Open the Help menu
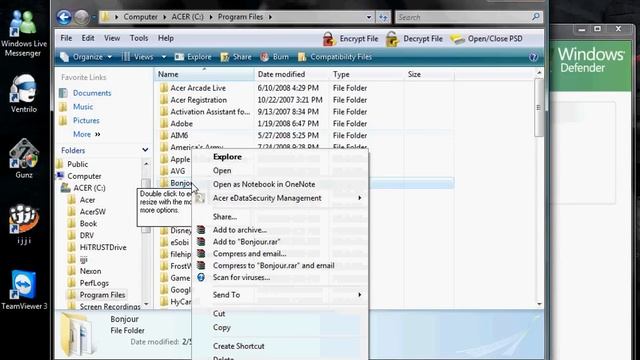Viewport: 640px width, 360px height. (166, 38)
